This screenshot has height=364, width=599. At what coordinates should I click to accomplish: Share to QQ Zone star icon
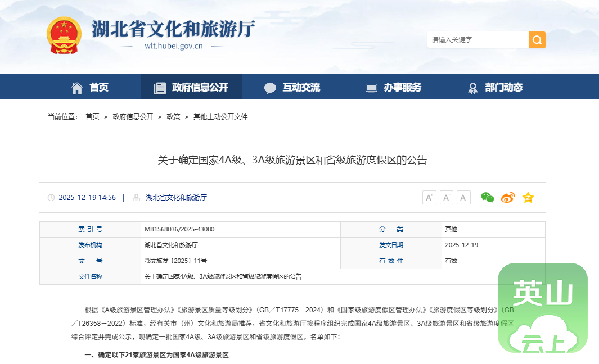528,198
